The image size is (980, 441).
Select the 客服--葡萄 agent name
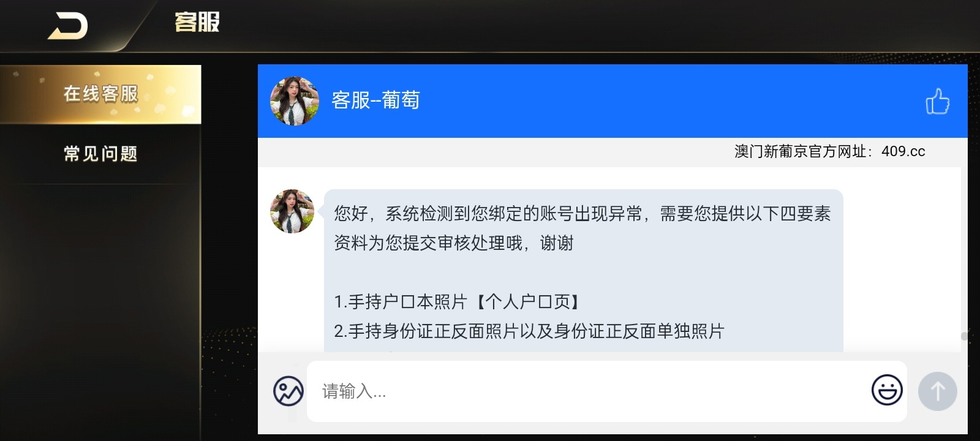(375, 100)
